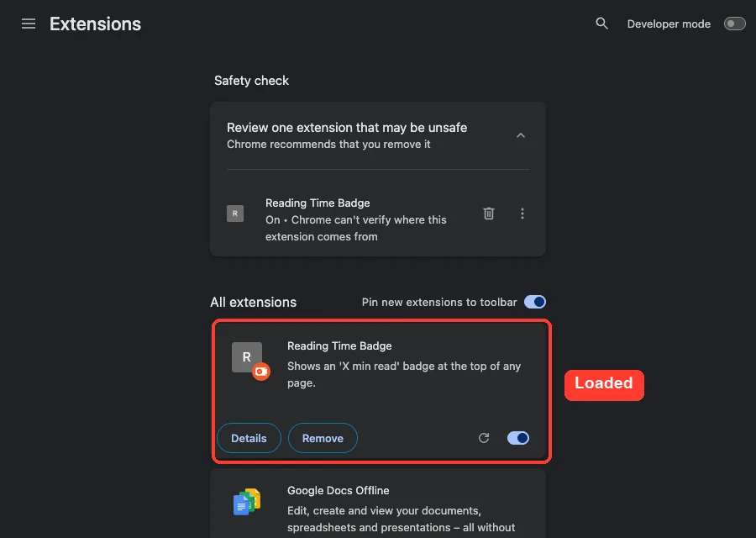Open the hamburger main menu
This screenshot has height=538, width=756.
[29, 24]
